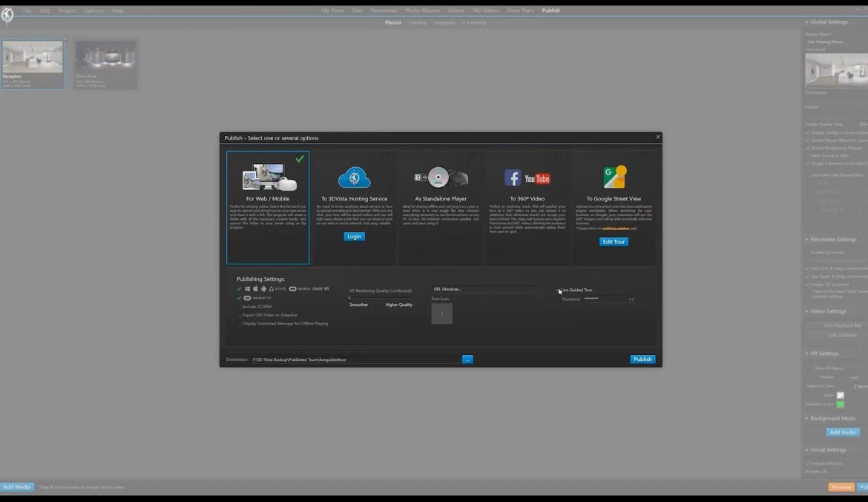
Task: Select the Google Street View pin icon
Action: (x=614, y=176)
